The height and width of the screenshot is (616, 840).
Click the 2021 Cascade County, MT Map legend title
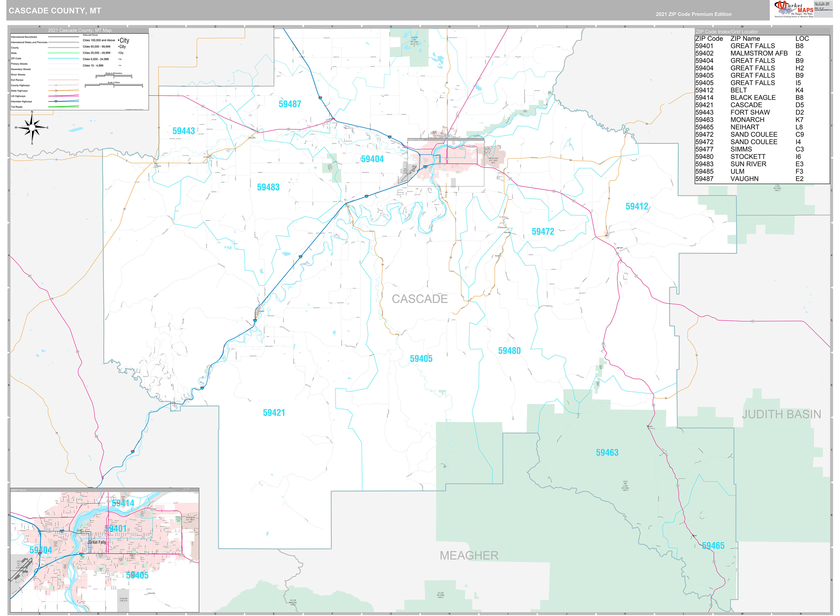[80, 31]
